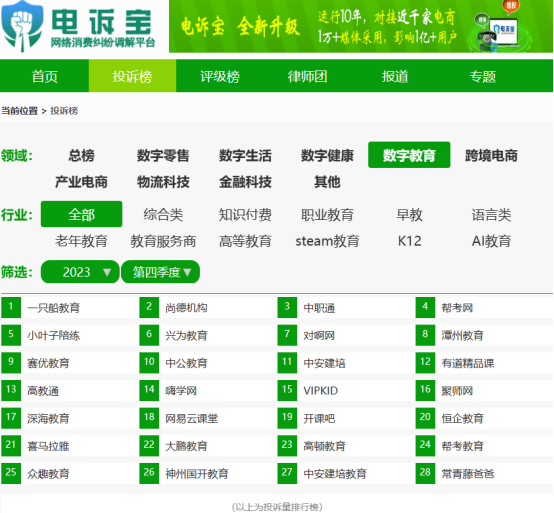Open rank 27 中安建培教育
The width and height of the screenshot is (554, 513).
tap(335, 473)
